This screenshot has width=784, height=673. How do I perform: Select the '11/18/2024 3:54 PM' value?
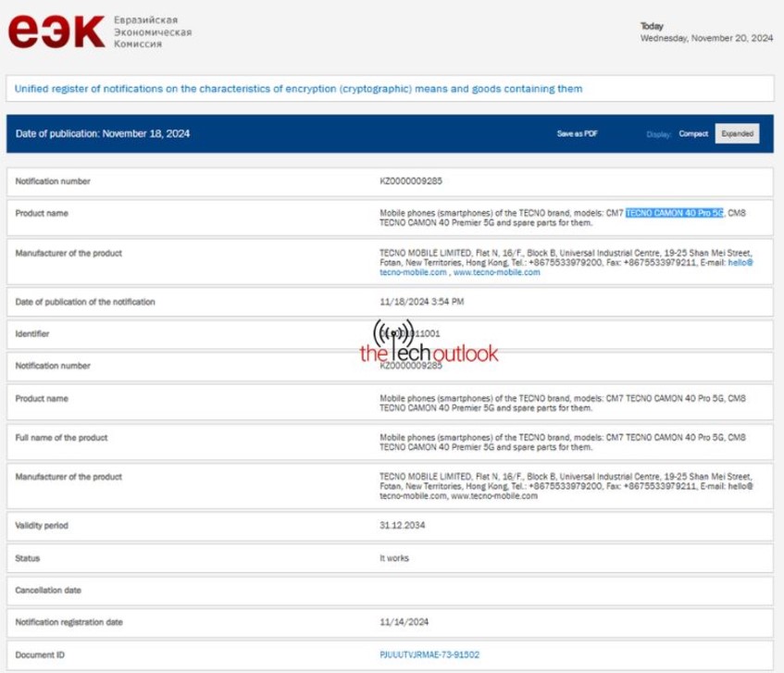pyautogui.click(x=421, y=302)
